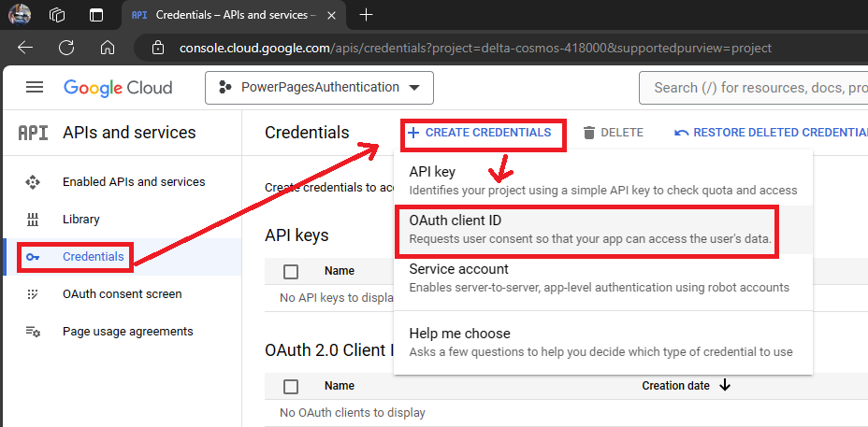
Task: Choose API key from the dropdown
Action: pyautogui.click(x=603, y=180)
